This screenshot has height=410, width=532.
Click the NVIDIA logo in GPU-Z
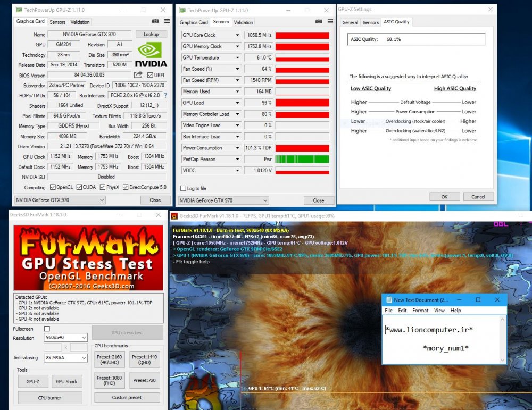coord(151,55)
